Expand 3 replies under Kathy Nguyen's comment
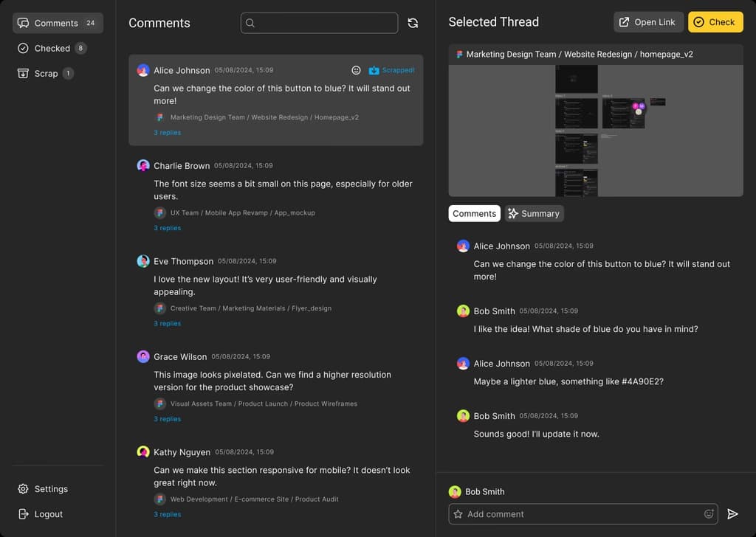 pos(168,514)
